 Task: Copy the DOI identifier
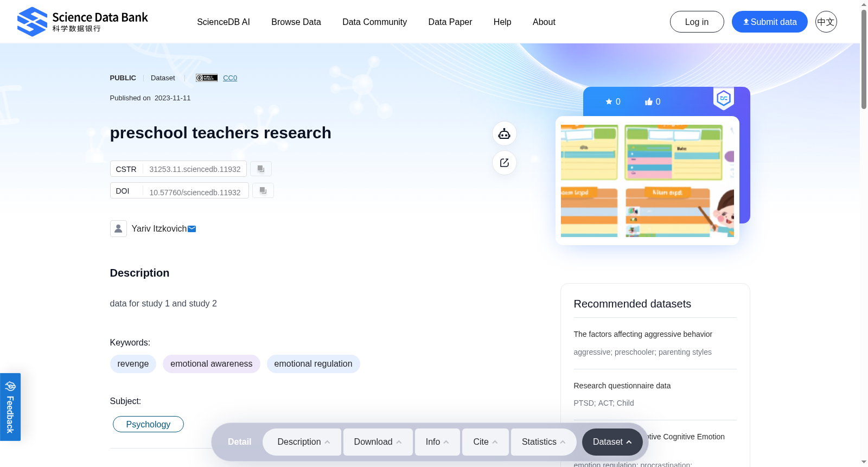(263, 190)
